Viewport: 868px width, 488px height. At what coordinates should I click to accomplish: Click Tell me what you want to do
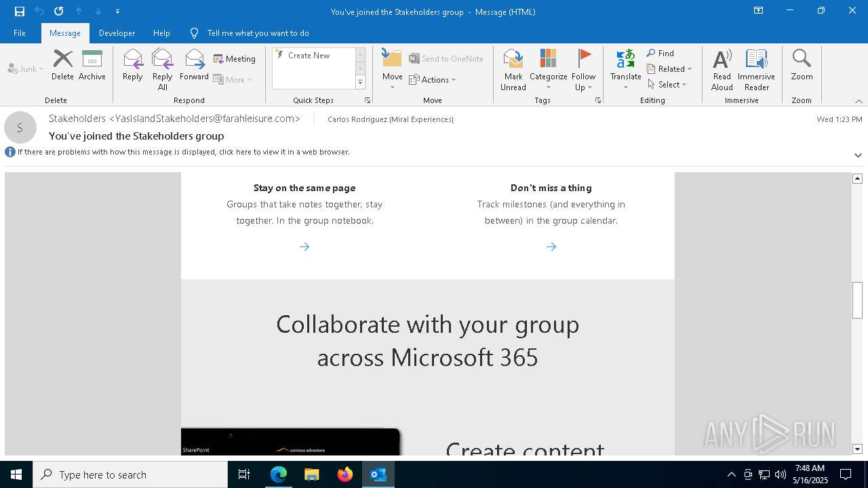click(x=250, y=33)
